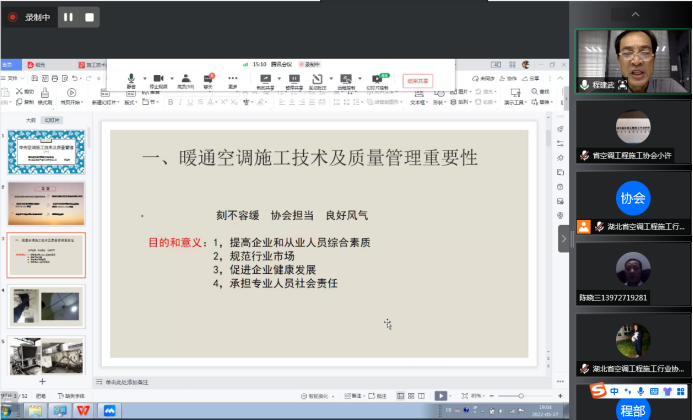
Task: Pause the screen recording
Action: click(68, 17)
